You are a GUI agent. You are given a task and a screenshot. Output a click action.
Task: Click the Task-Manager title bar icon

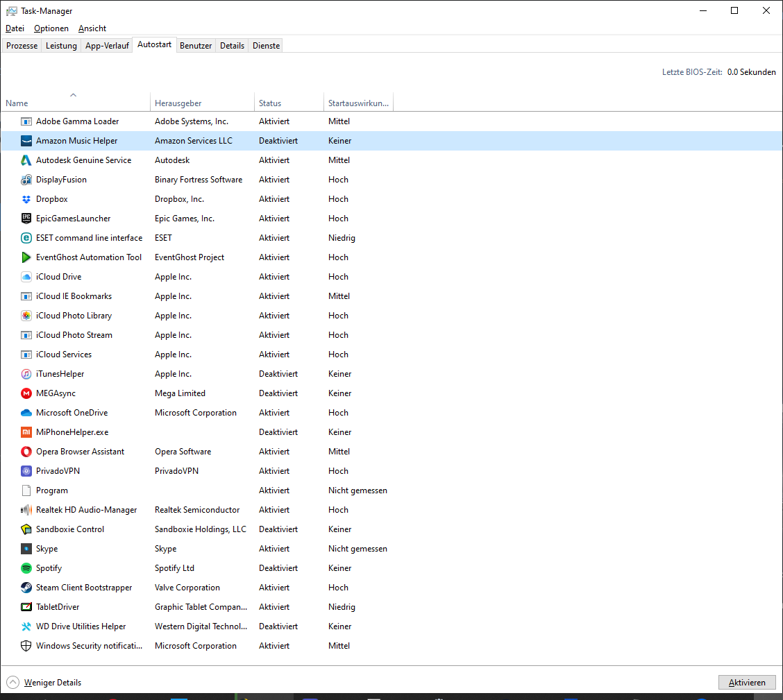pyautogui.click(x=12, y=11)
